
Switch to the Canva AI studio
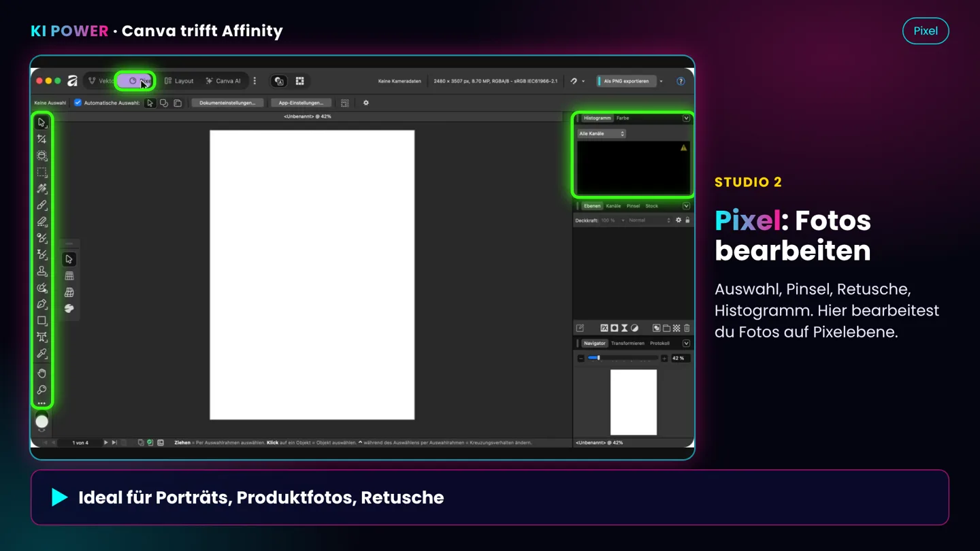(223, 81)
